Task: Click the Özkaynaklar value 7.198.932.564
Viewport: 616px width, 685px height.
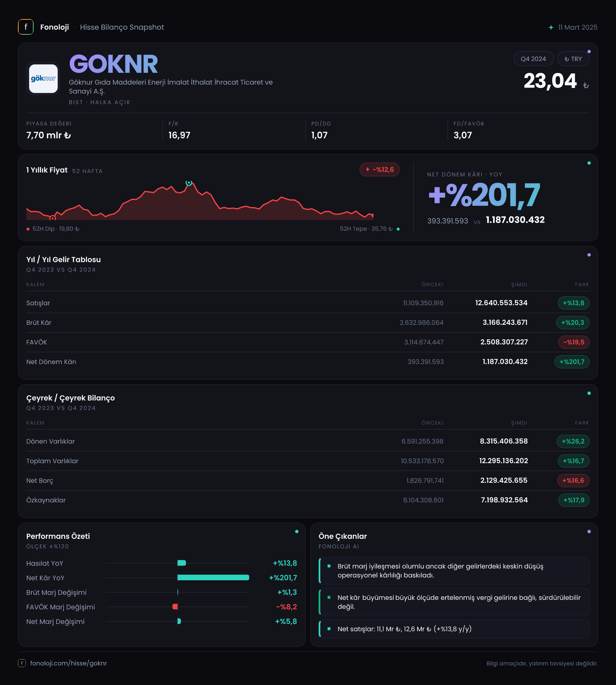Action: coord(504,500)
